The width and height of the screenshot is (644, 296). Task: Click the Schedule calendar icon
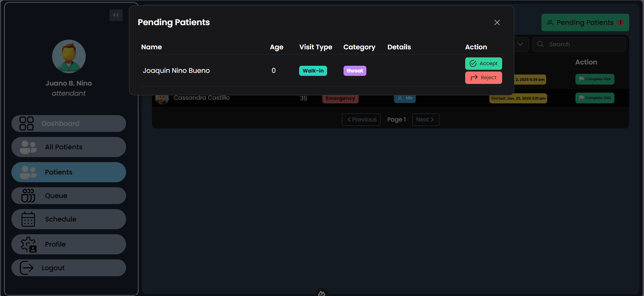(x=28, y=219)
